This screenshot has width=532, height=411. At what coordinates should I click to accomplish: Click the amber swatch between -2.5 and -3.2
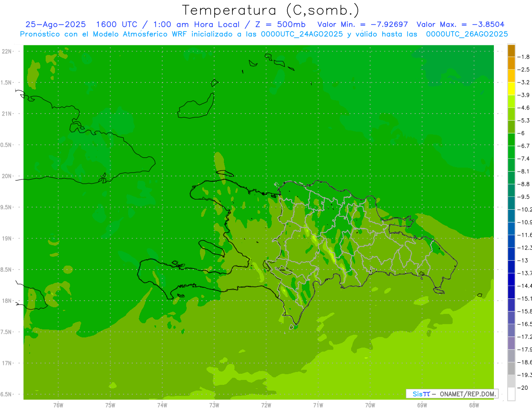[x=511, y=76]
